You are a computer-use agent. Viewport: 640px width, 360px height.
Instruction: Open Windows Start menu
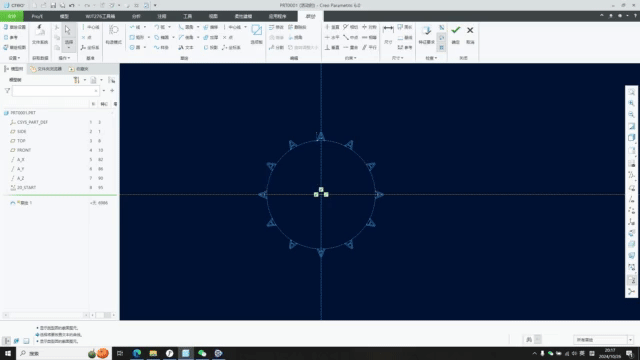pyautogui.click(x=8, y=353)
